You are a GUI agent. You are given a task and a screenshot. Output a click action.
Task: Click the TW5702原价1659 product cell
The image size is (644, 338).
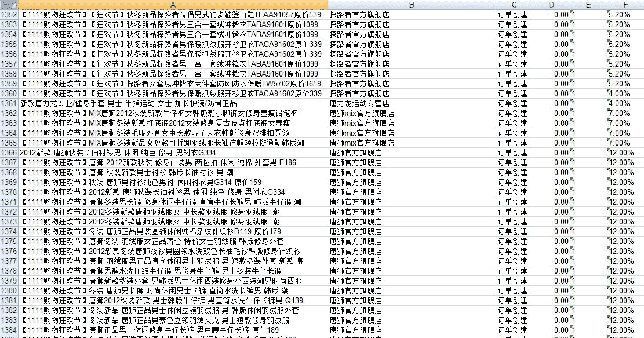(x=173, y=84)
